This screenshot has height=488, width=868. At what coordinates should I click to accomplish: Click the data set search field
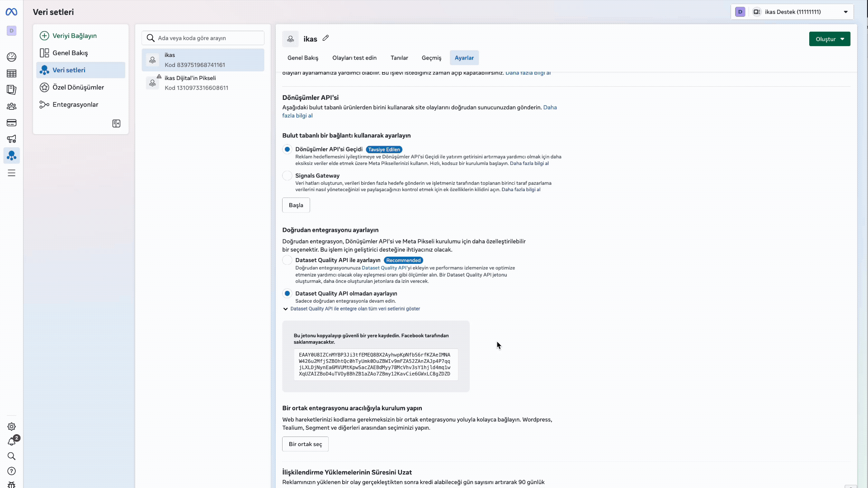208,38
